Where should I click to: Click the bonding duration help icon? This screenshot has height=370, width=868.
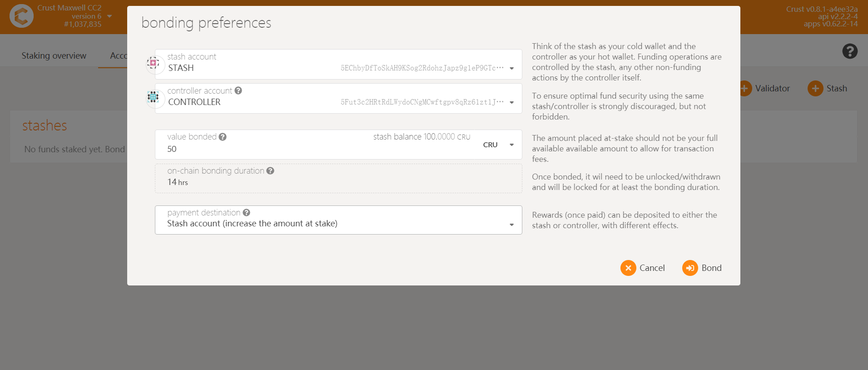pos(270,171)
